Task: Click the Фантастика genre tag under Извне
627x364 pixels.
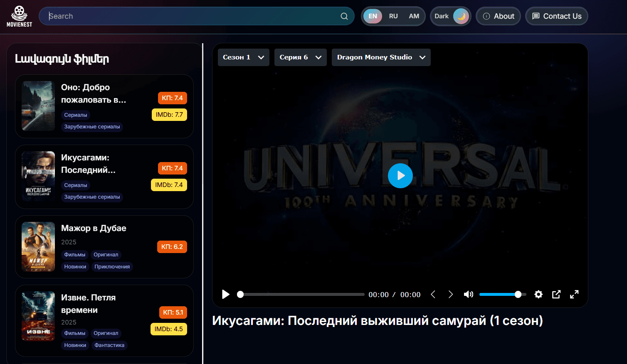Action: [109, 345]
